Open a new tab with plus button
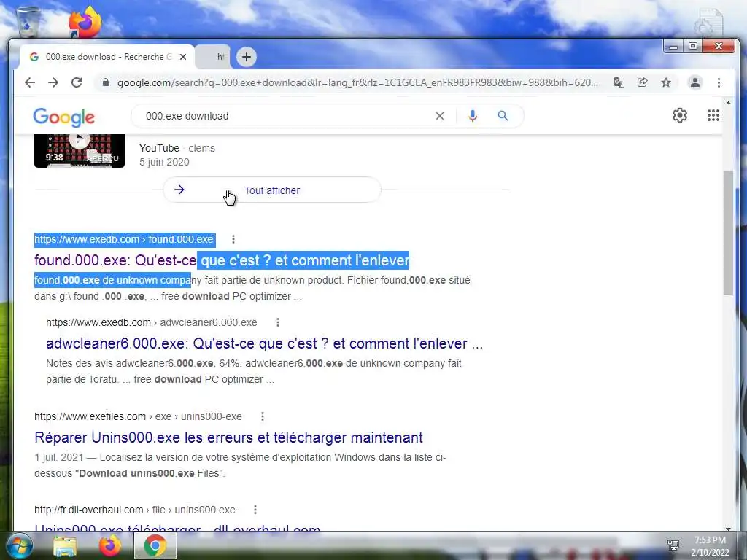 coord(247,57)
